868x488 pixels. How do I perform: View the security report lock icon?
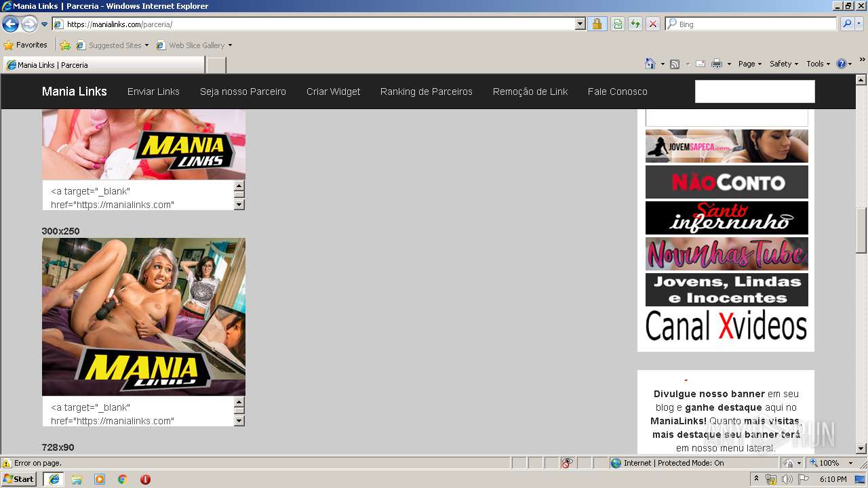(x=597, y=24)
